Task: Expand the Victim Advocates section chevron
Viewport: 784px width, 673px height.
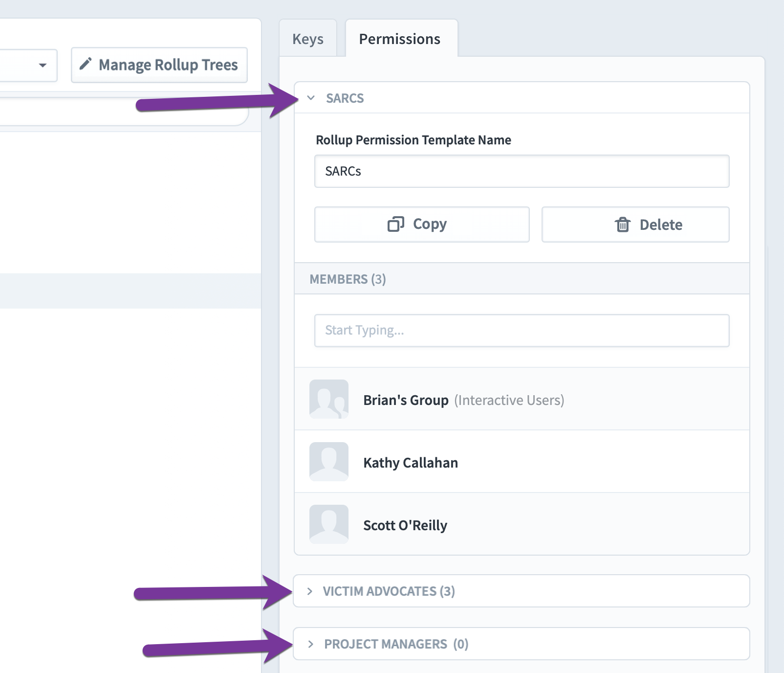Action: click(309, 591)
